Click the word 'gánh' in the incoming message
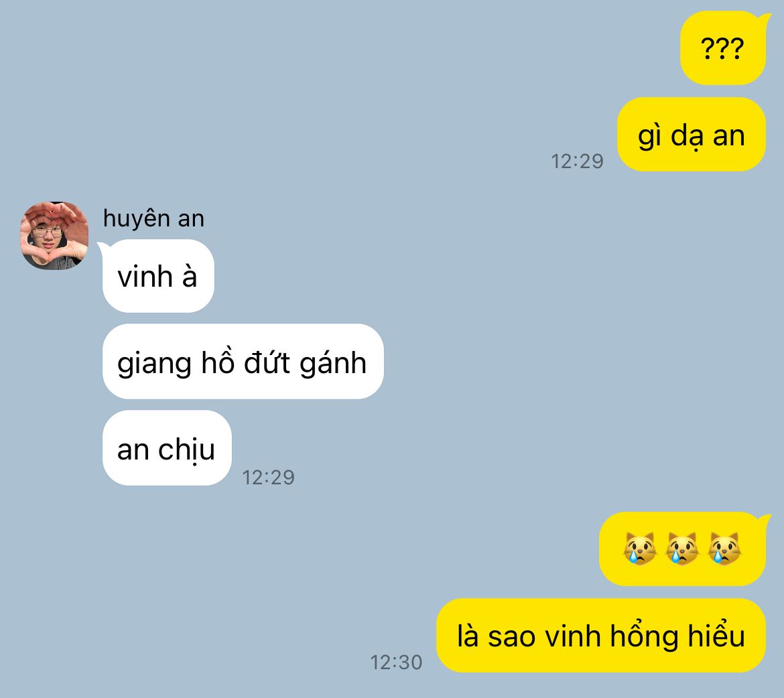784x698 pixels. point(333,364)
